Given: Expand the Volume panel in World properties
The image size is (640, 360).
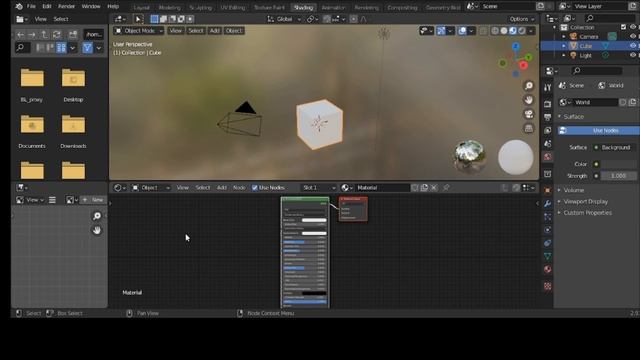Looking at the screenshot, I should pyautogui.click(x=573, y=190).
